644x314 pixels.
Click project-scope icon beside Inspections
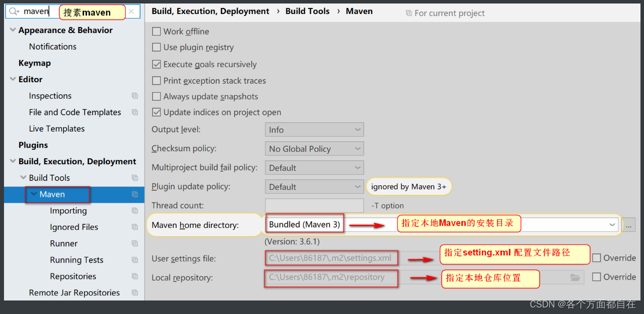(x=135, y=96)
